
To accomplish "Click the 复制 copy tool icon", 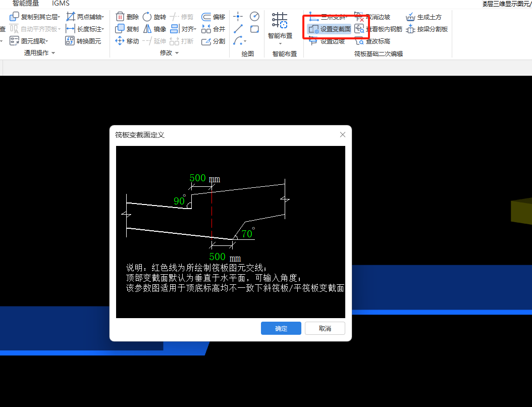I will click(120, 29).
